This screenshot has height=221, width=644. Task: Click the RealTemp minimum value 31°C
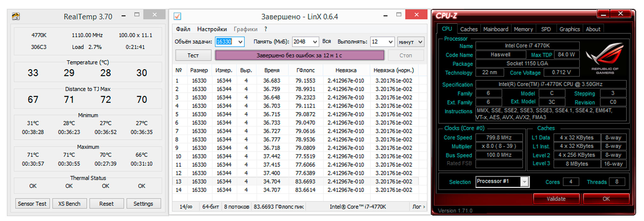pos(33,123)
